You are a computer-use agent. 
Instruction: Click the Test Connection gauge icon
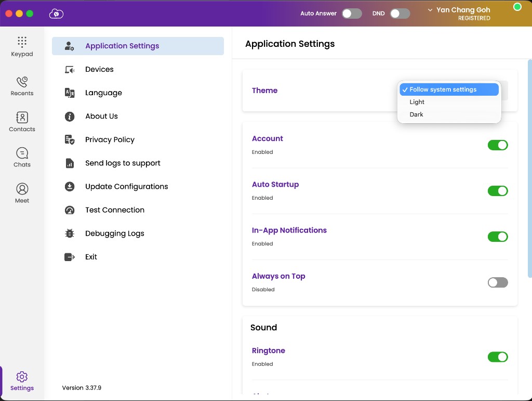click(x=70, y=210)
